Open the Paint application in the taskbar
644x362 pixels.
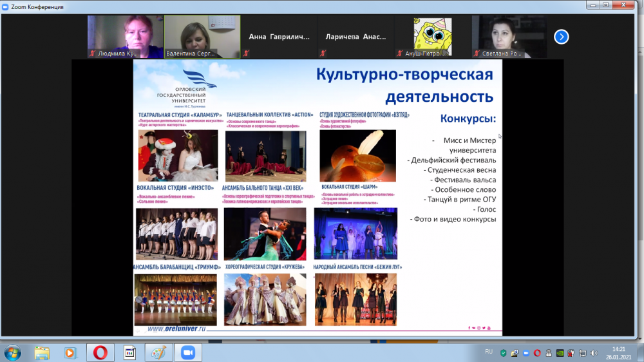point(158,352)
